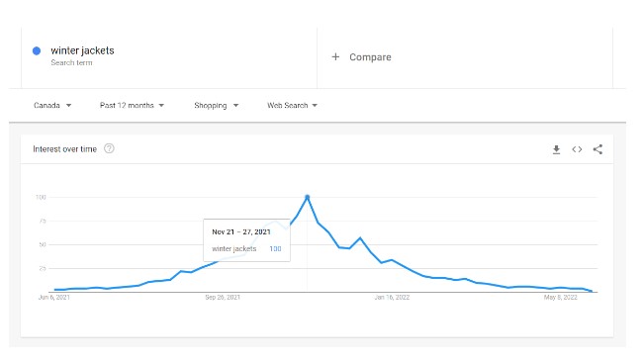The image size is (642, 364).
Task: Open the Shopping category dropdown
Action: point(217,105)
